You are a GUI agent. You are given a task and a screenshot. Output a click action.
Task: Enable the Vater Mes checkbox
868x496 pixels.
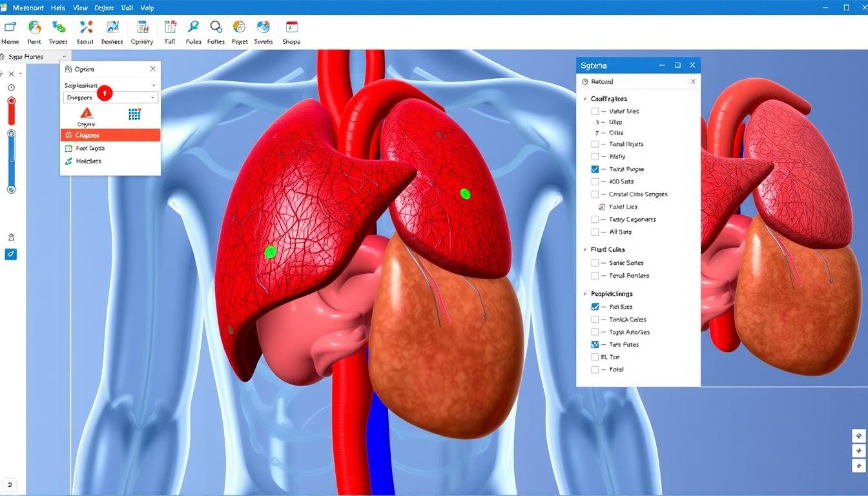point(594,110)
